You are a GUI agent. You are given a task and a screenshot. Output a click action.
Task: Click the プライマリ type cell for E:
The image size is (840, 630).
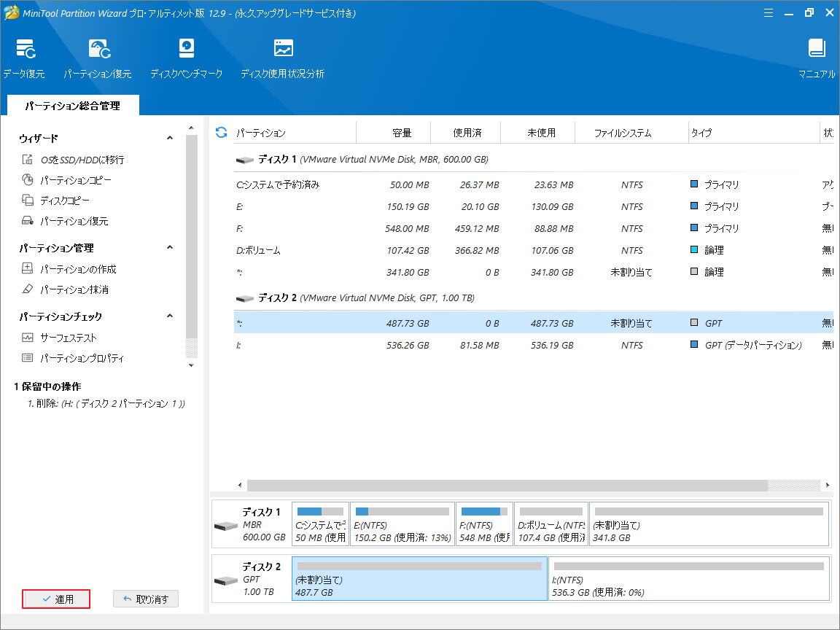(715, 207)
